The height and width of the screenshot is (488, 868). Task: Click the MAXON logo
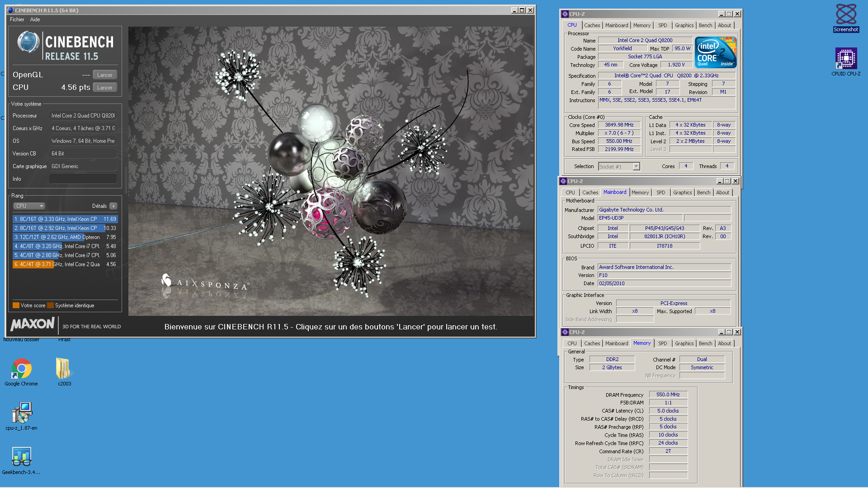pyautogui.click(x=33, y=324)
